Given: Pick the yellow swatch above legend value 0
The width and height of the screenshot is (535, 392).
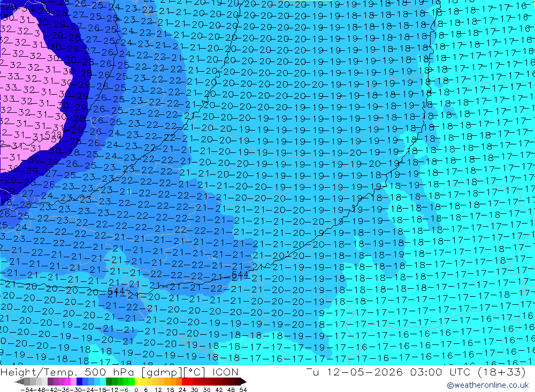Looking at the screenshot, I should coord(137,381).
